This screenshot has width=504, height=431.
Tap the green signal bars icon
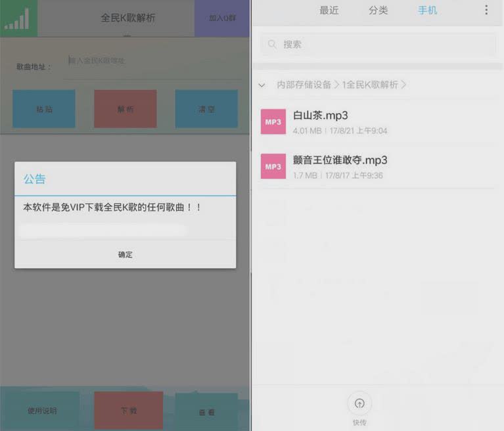point(18,18)
